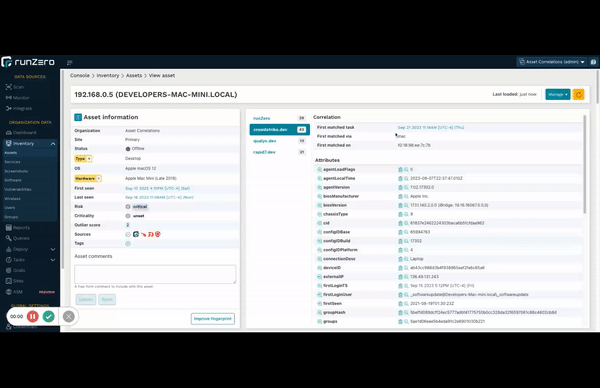Select Groups under Inventory
Viewport: 600px width, 388px height.
(11, 217)
